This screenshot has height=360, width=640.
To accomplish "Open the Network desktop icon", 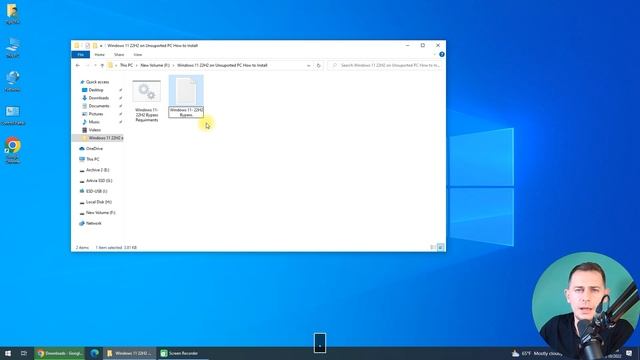I will point(13,81).
